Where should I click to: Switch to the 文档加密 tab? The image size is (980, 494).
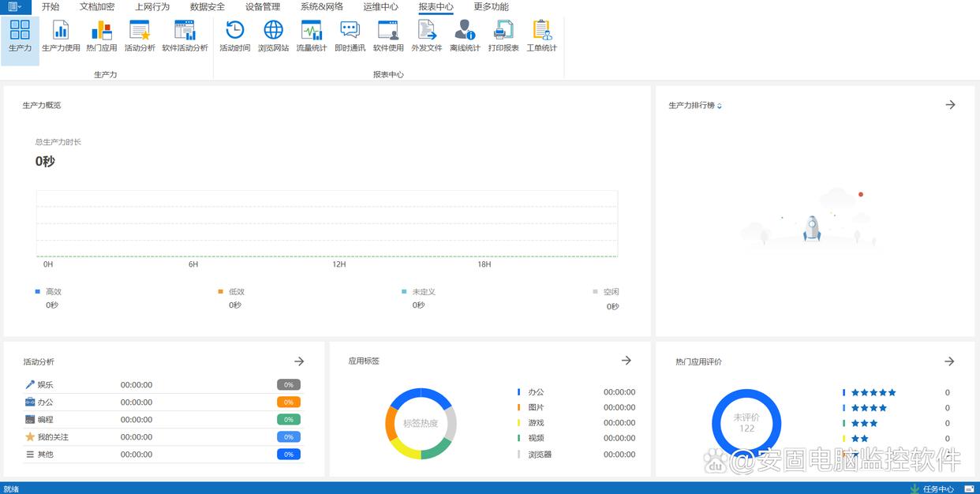point(97,6)
